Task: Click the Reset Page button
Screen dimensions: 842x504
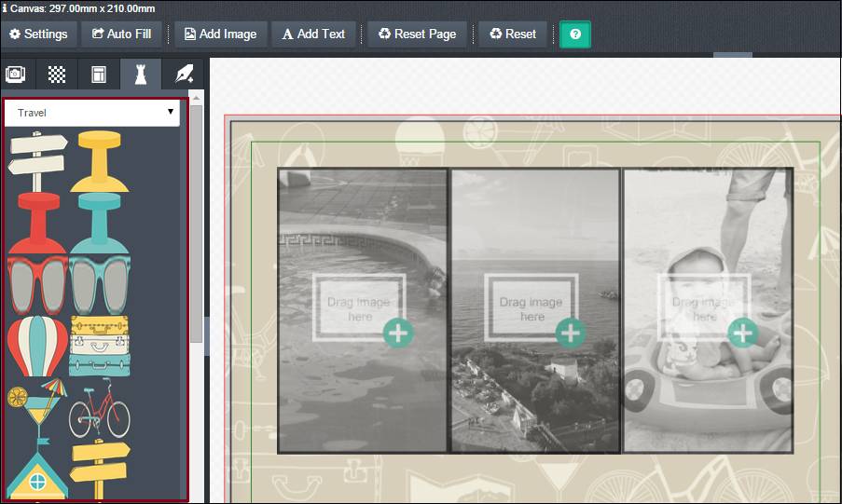Action: (417, 34)
